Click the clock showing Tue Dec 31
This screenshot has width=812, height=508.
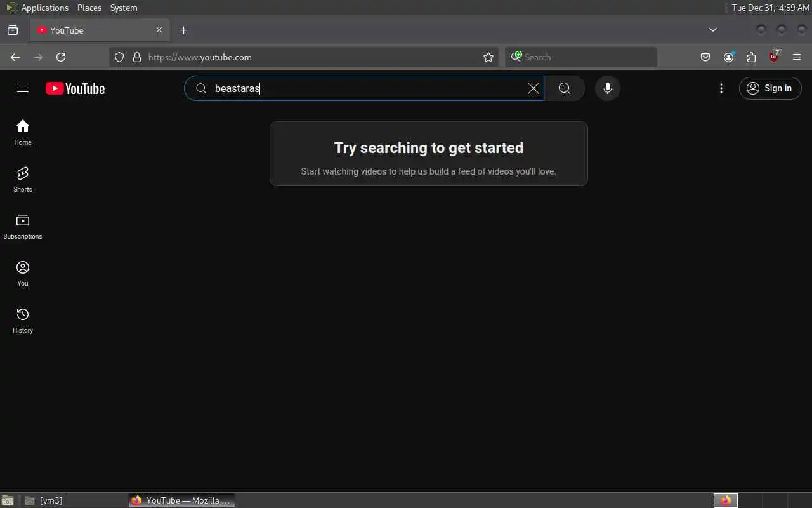pos(770,8)
